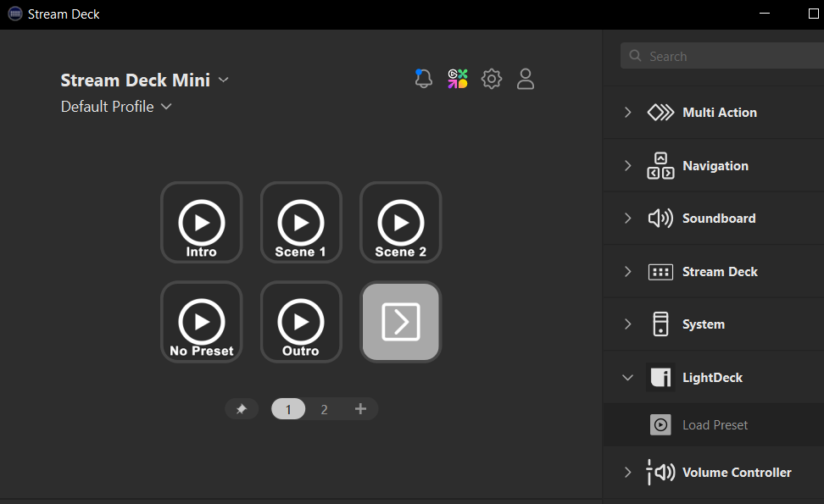Select the No Preset key

[x=201, y=322]
